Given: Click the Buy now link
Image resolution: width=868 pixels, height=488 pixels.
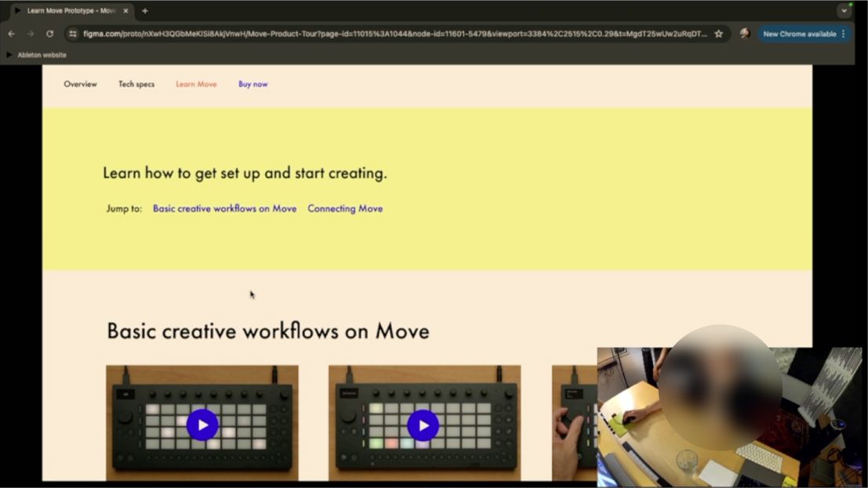Looking at the screenshot, I should [x=253, y=84].
